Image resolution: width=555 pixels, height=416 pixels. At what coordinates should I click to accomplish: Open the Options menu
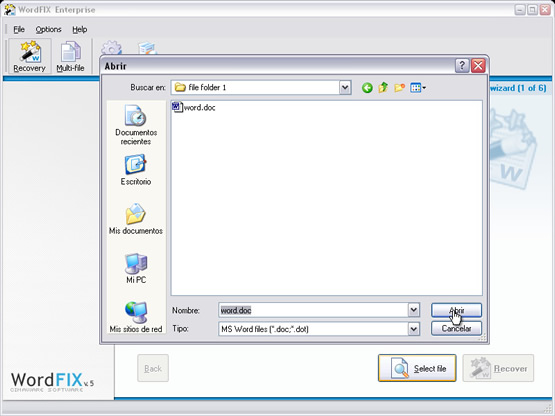coord(48,29)
